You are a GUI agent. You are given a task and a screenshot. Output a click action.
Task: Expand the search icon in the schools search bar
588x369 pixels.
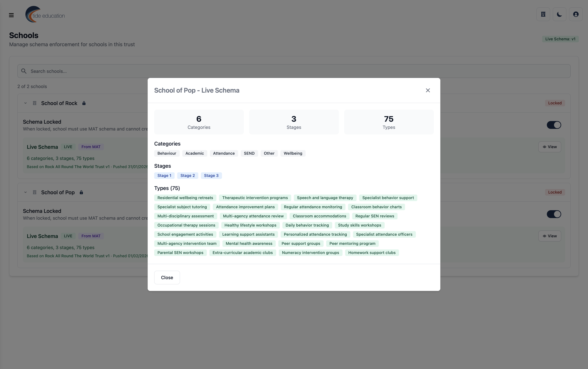pyautogui.click(x=24, y=71)
